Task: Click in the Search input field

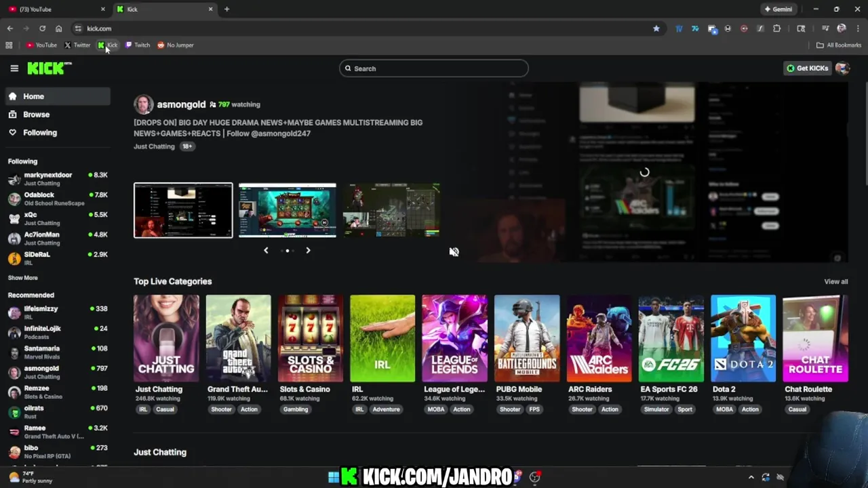Action: click(x=434, y=68)
